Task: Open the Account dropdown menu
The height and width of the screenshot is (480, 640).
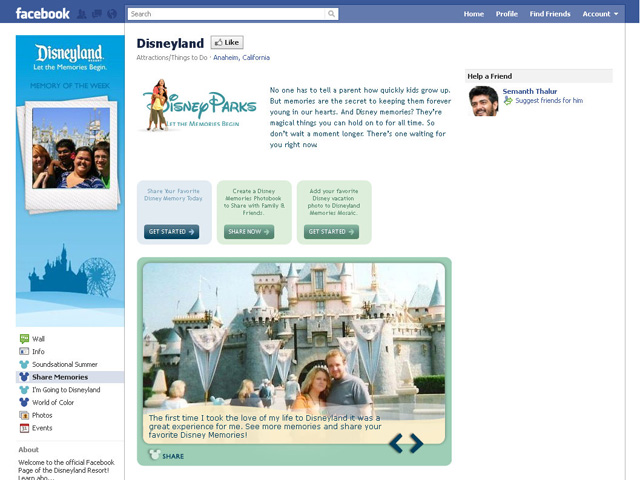Action: (x=600, y=14)
